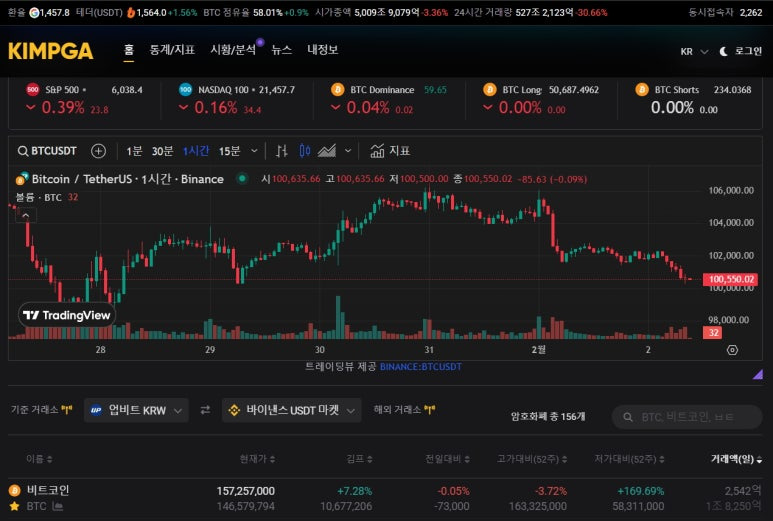This screenshot has width=773, height=521.
Task: Open BTCUSDT symbol search
Action: click(x=47, y=151)
